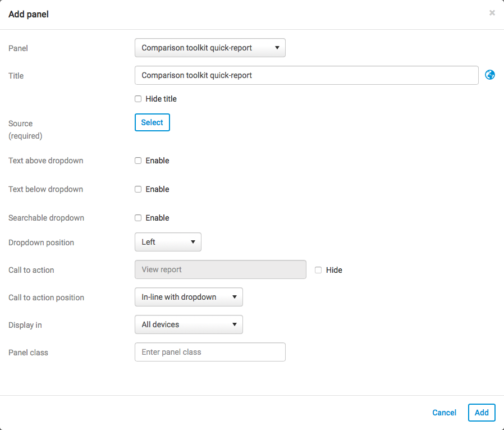This screenshot has width=504, height=430.
Task: Click the globe translation icon beside Title
Action: pyautogui.click(x=490, y=75)
